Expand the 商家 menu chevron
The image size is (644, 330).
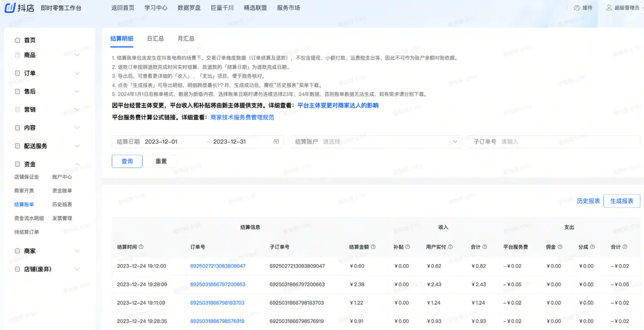click(x=77, y=251)
